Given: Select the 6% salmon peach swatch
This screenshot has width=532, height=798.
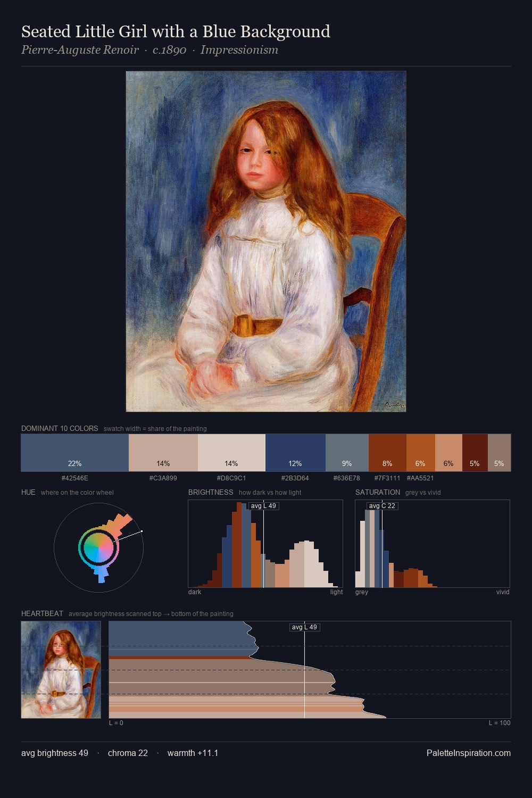Looking at the screenshot, I should click(x=448, y=453).
